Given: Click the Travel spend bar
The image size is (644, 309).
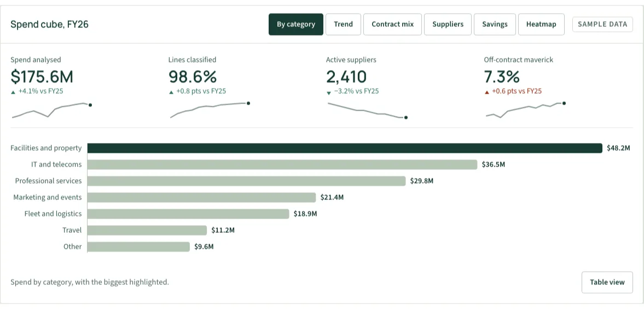Looking at the screenshot, I should coord(147,231).
